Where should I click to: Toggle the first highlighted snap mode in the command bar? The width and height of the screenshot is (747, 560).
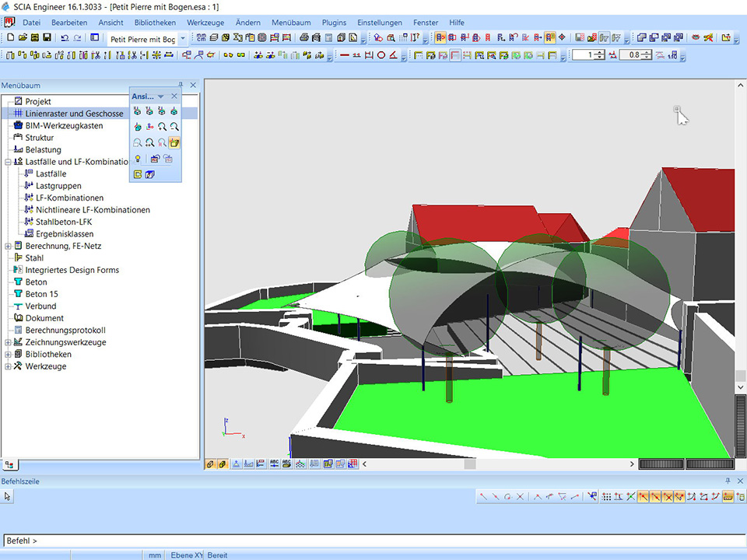pyautogui.click(x=644, y=496)
